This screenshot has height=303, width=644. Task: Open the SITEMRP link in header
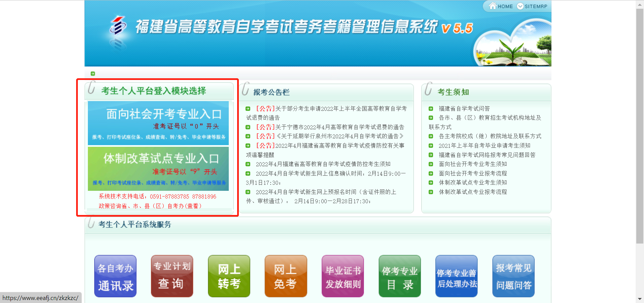point(536,6)
